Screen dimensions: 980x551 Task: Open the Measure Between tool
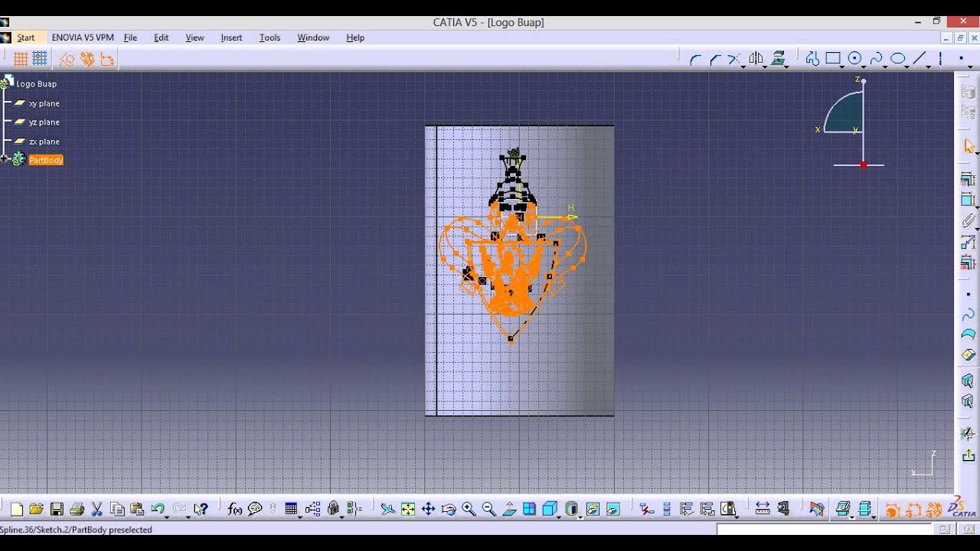point(763,509)
